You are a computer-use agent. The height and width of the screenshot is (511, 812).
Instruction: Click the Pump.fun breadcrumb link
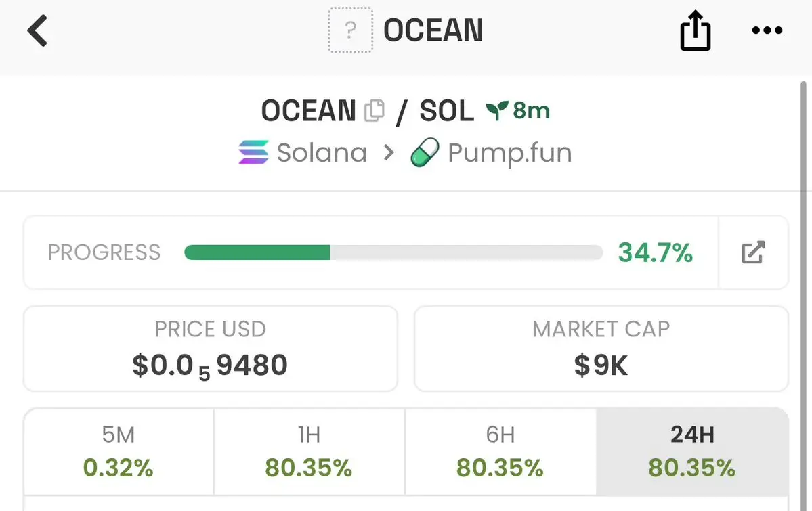tap(509, 153)
